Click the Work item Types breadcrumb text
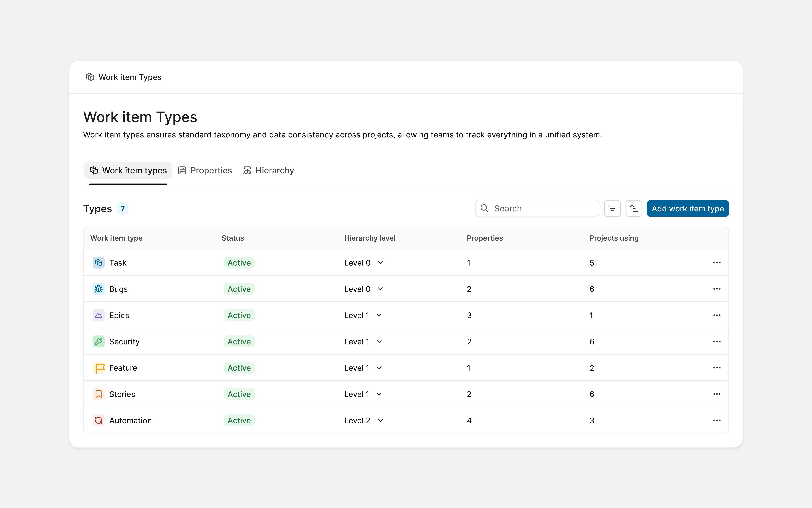812x508 pixels. (130, 77)
